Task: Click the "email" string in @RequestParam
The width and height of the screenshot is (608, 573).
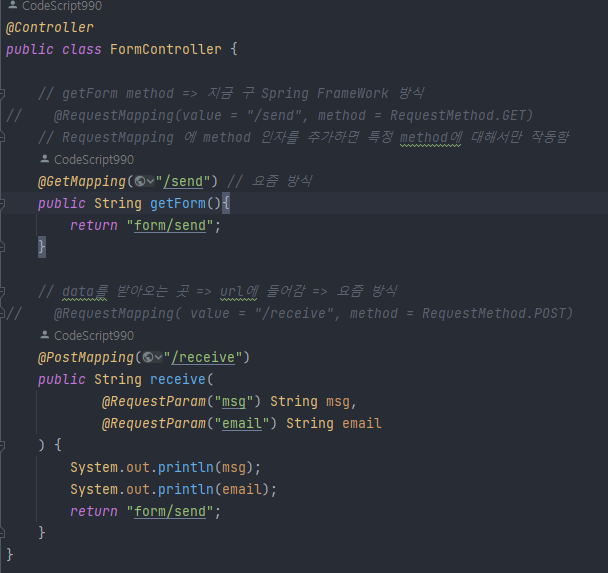Action: (242, 423)
